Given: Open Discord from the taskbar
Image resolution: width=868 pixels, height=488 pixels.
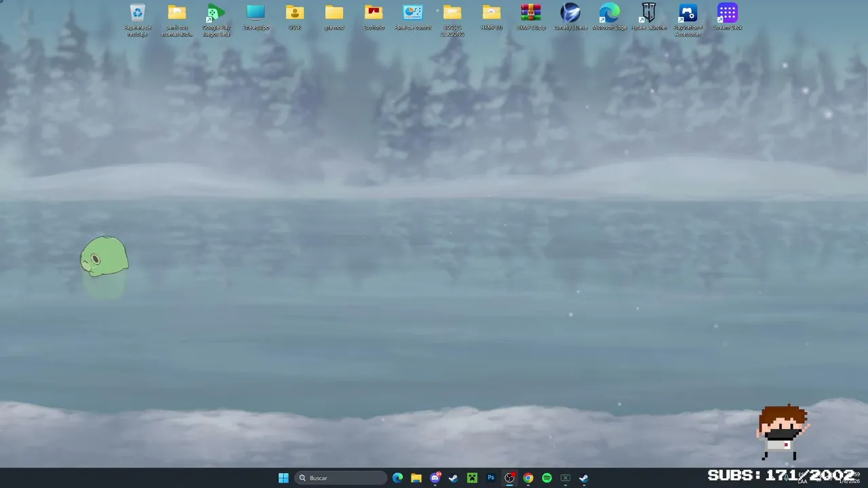Looking at the screenshot, I should [435, 478].
